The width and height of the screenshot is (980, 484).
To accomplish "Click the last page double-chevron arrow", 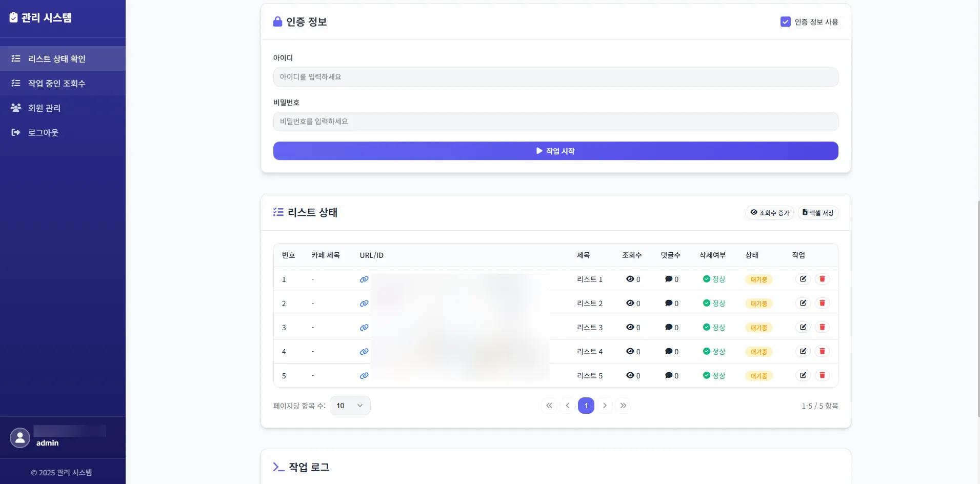I will [x=624, y=405].
